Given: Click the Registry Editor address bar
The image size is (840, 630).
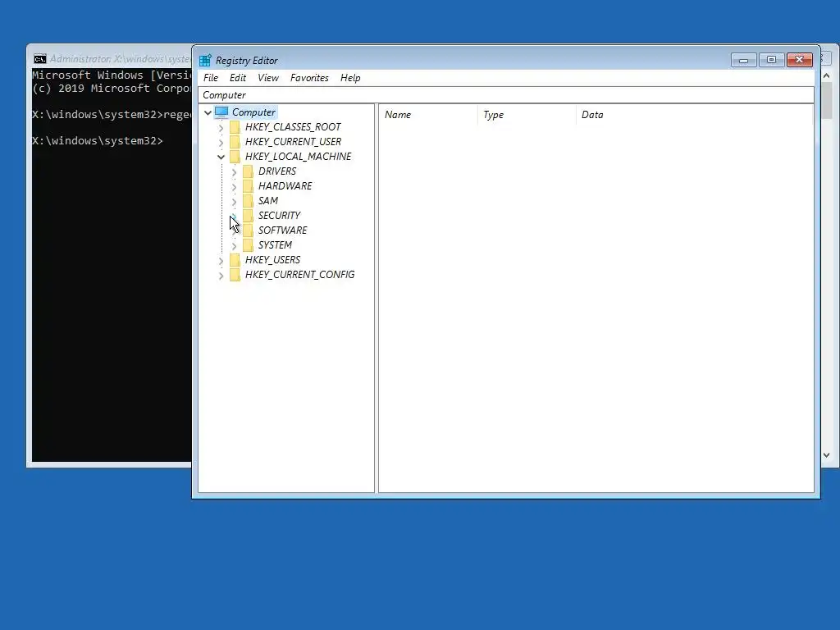Looking at the screenshot, I should [505, 95].
